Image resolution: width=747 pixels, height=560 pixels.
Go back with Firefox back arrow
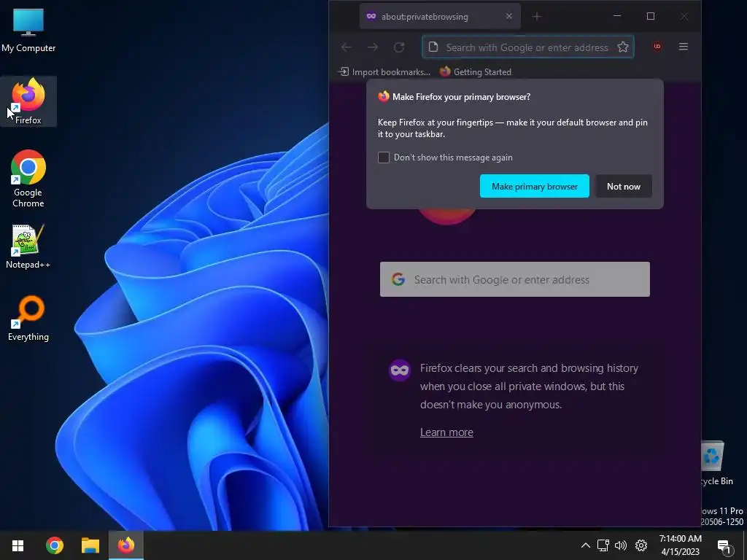coord(347,47)
